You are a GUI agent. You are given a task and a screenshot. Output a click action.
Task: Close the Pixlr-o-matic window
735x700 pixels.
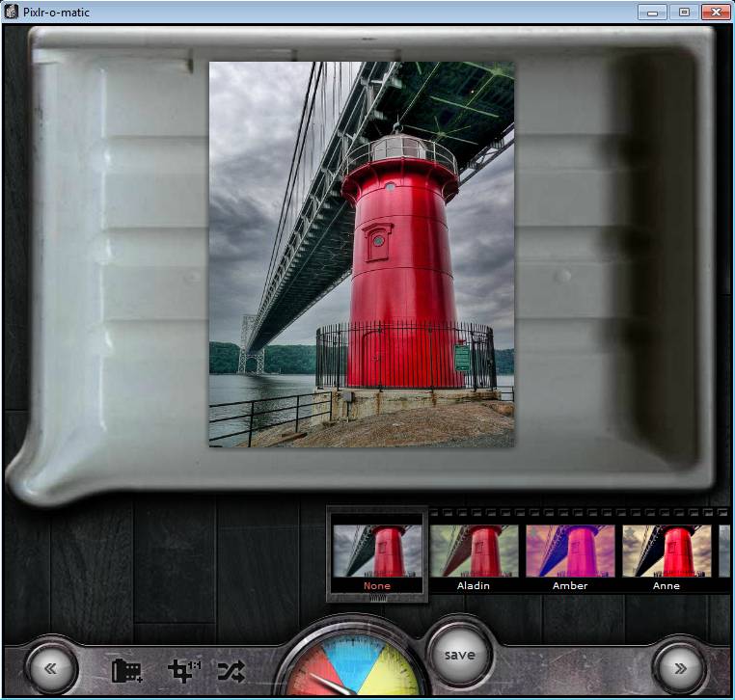716,13
